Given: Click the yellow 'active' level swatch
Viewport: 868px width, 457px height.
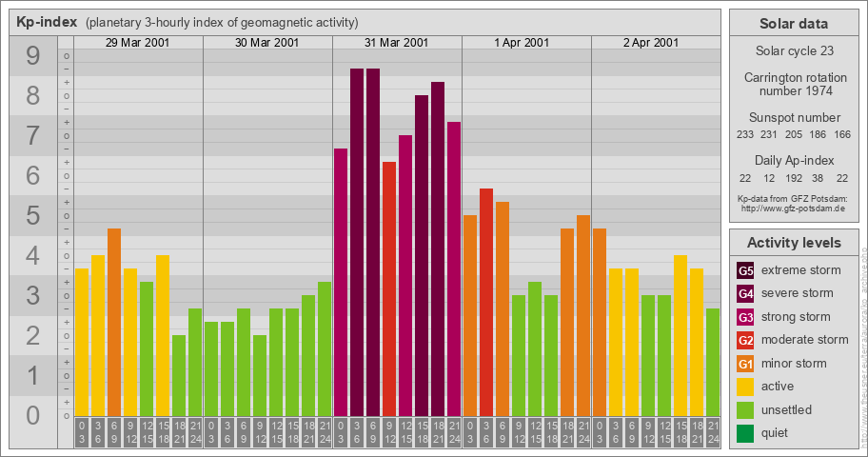Looking at the screenshot, I should (745, 387).
